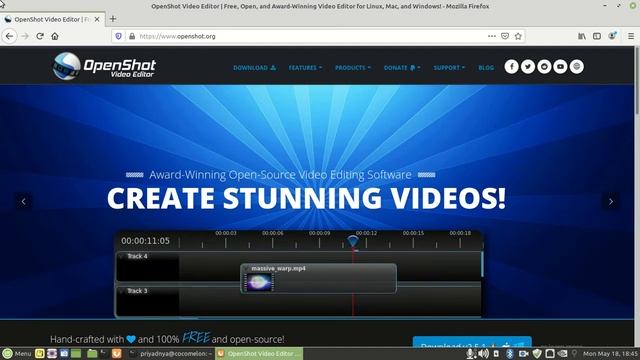Bookmark this page with the star
This screenshot has width=640, height=360.
tap(518, 36)
